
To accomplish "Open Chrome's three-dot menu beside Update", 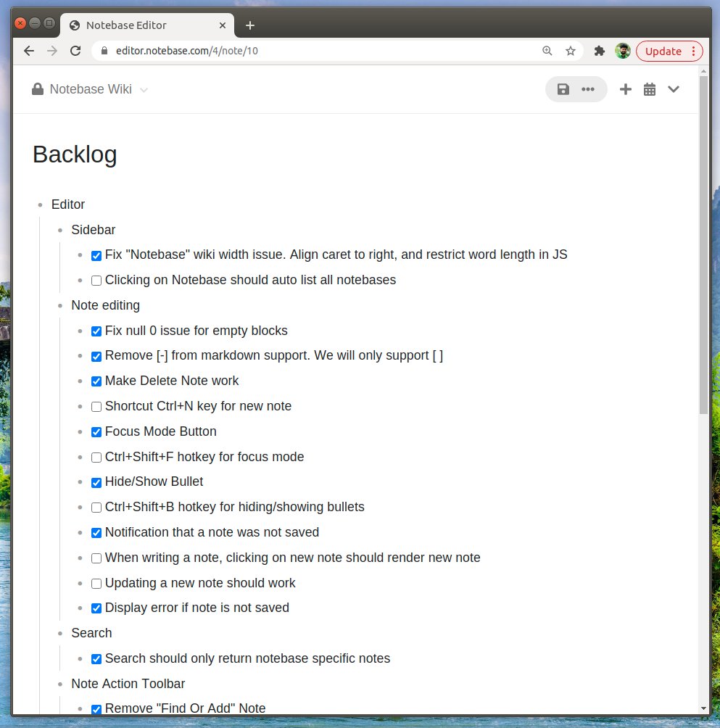I will point(694,51).
